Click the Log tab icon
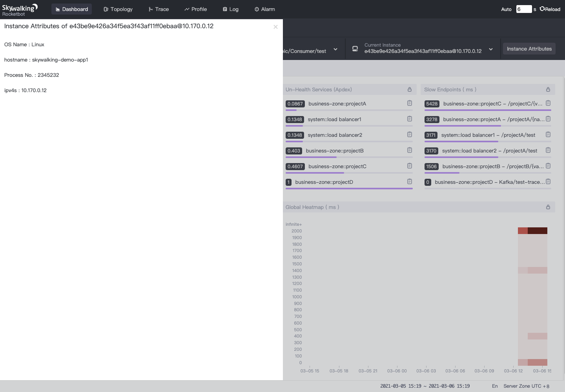 click(x=225, y=9)
